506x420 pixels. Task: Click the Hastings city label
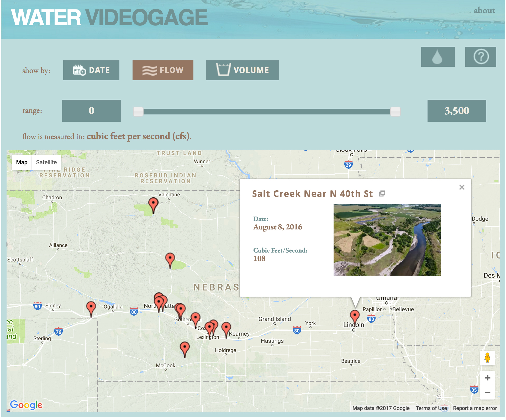[x=272, y=341]
